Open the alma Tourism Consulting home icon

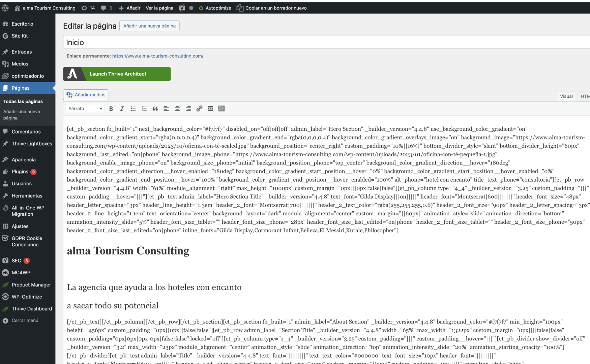coord(18,8)
